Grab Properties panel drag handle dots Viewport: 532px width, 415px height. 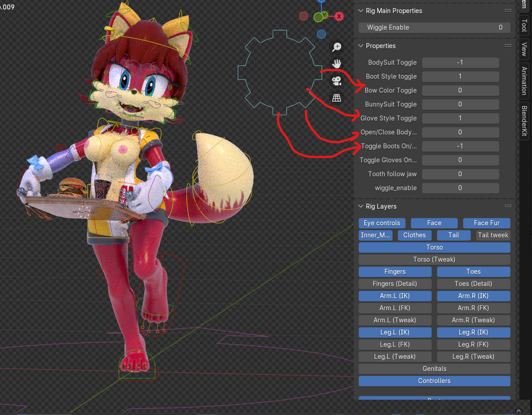pos(508,45)
